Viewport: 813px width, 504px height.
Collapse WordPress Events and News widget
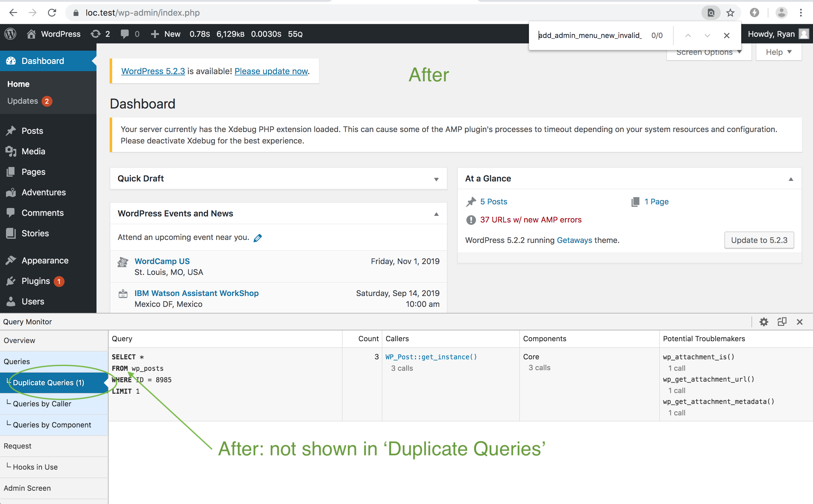coord(436,214)
